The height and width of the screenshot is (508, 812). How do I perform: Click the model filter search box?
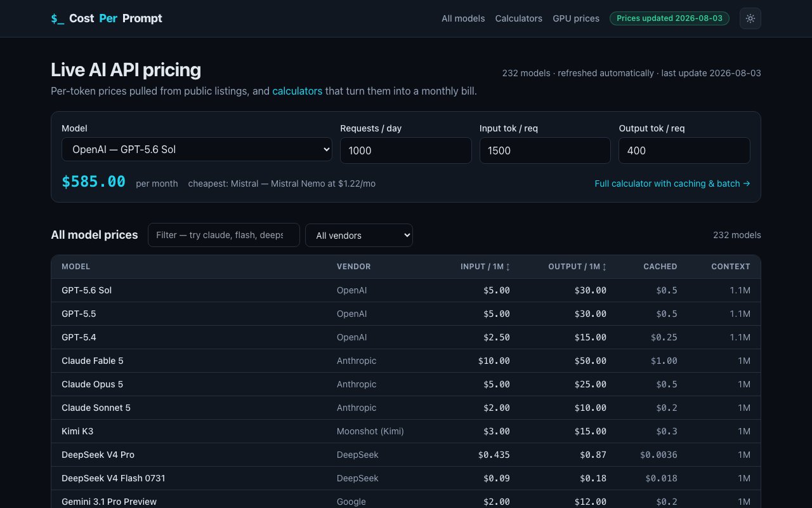pyautogui.click(x=224, y=235)
